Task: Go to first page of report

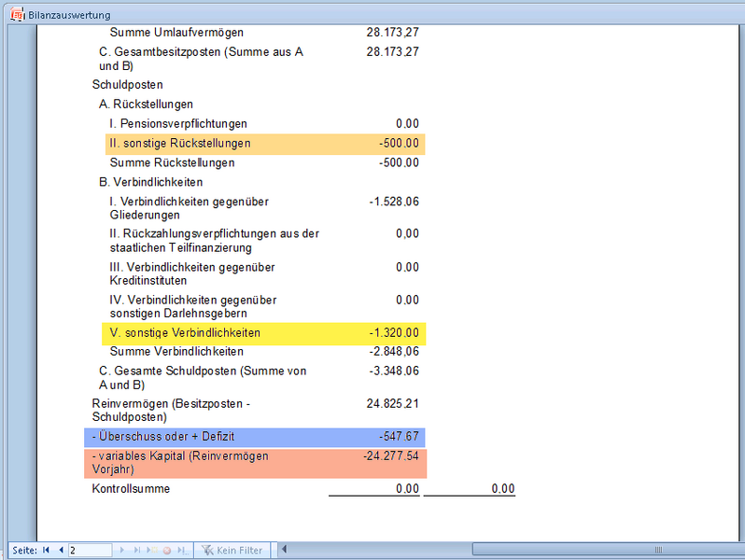Action: click(x=46, y=551)
